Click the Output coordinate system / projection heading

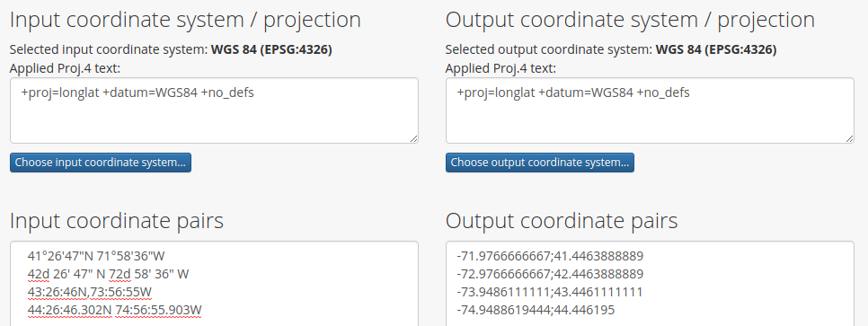pyautogui.click(x=630, y=21)
